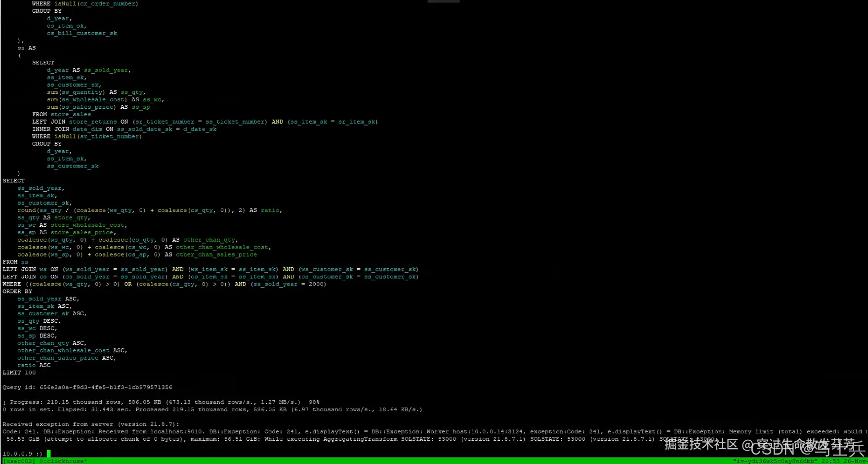Click the 'ss_sp DESC,' line
The height and width of the screenshot is (464, 868).
(x=37, y=336)
